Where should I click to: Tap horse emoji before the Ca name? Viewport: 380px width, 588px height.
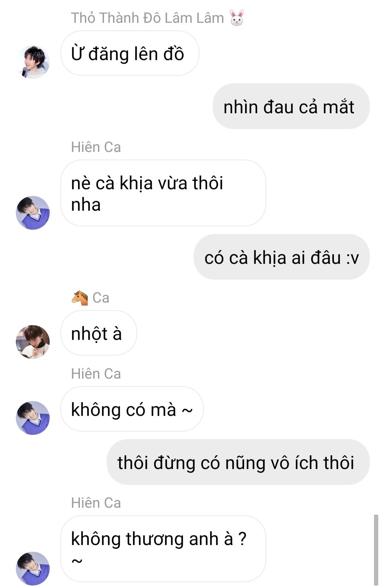click(80, 298)
